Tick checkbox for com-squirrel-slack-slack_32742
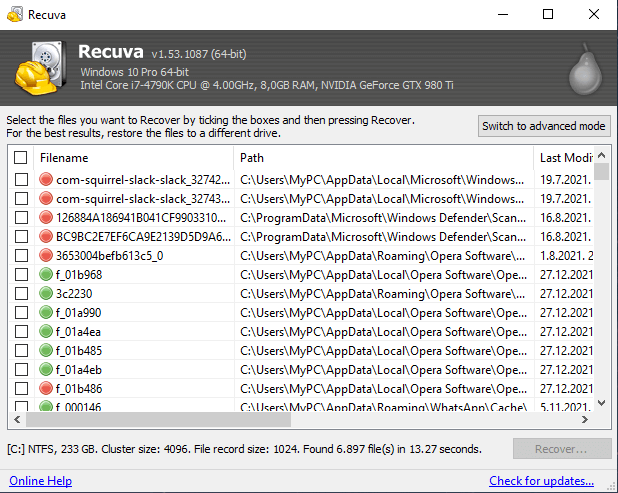 click(21, 180)
